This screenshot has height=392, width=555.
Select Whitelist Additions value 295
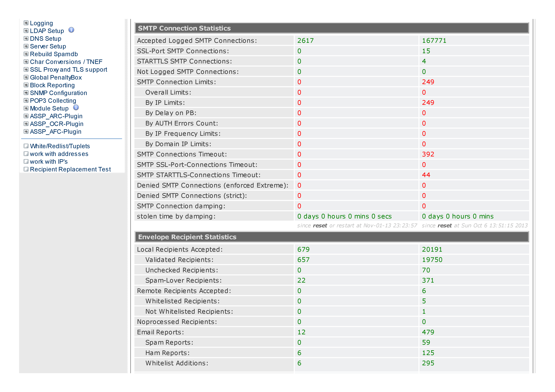[428, 363]
